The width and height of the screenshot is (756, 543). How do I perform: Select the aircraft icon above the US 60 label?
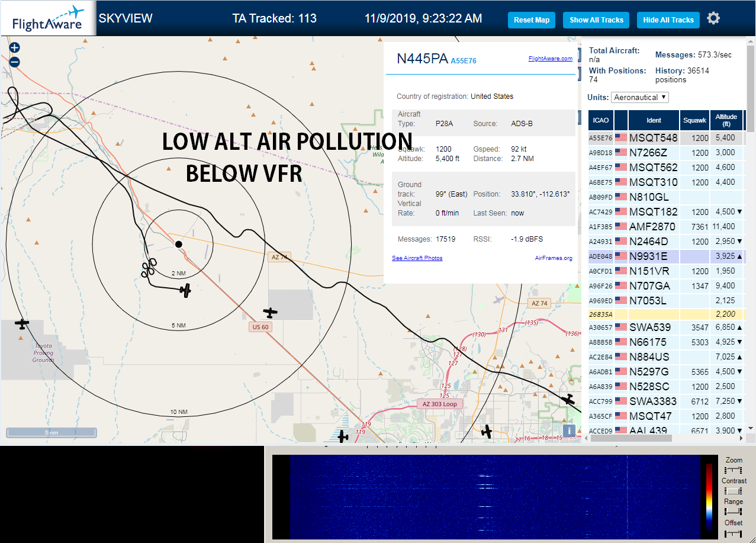pyautogui.click(x=271, y=312)
